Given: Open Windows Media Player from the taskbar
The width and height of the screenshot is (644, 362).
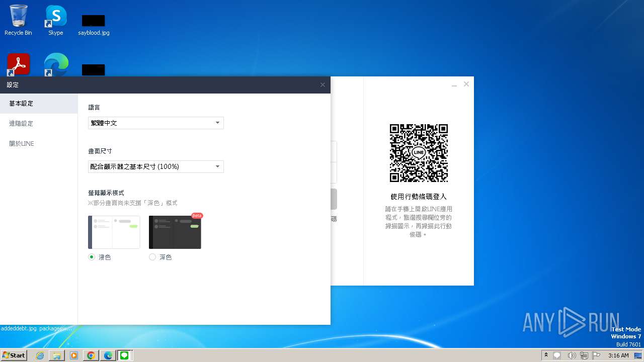Looking at the screenshot, I should (74, 355).
